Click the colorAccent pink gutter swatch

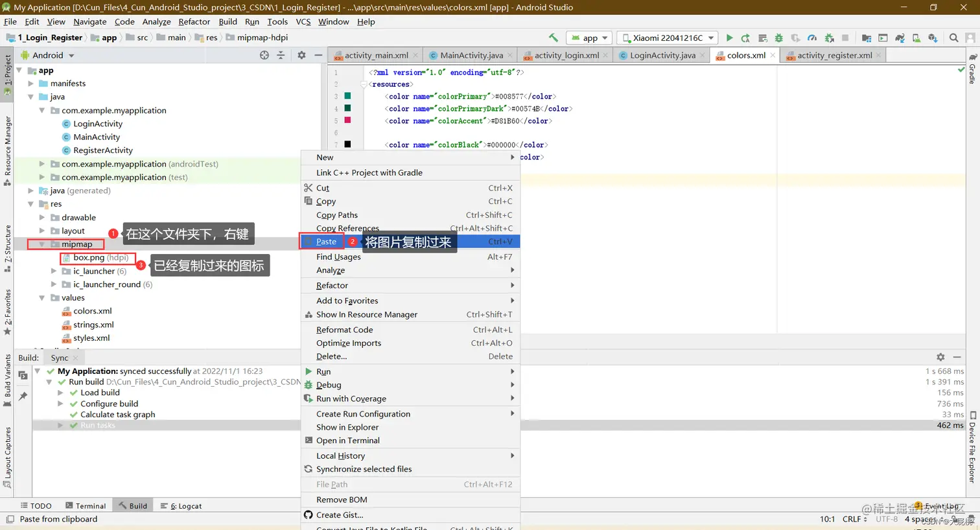click(x=347, y=121)
